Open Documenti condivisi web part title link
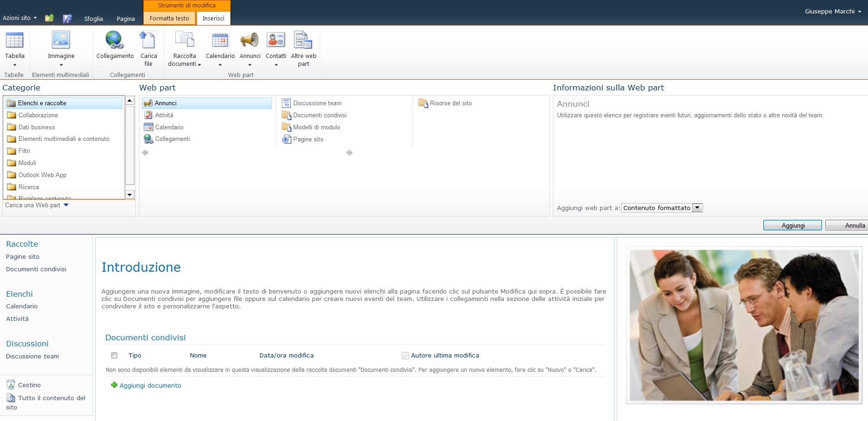The image size is (868, 421). coord(146,338)
